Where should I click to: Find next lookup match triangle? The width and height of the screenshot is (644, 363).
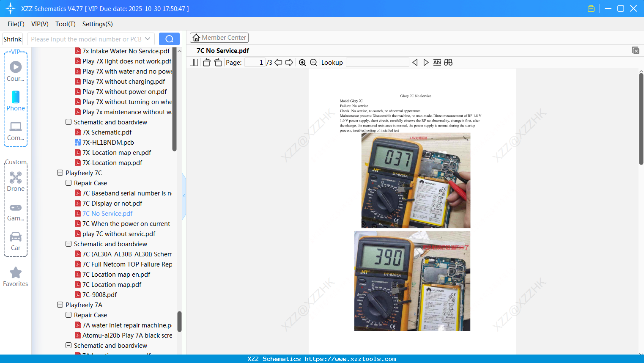426,63
